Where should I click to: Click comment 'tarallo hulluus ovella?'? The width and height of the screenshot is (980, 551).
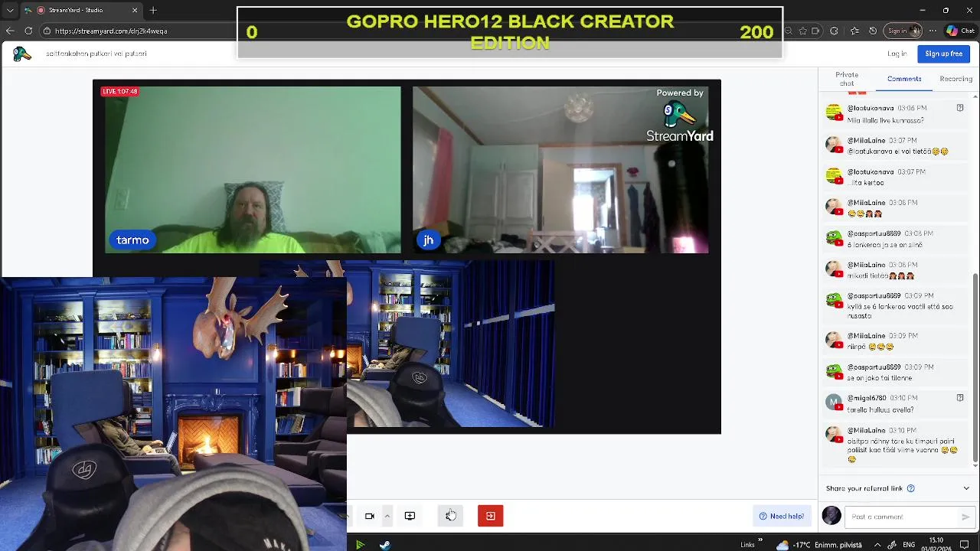(x=880, y=409)
